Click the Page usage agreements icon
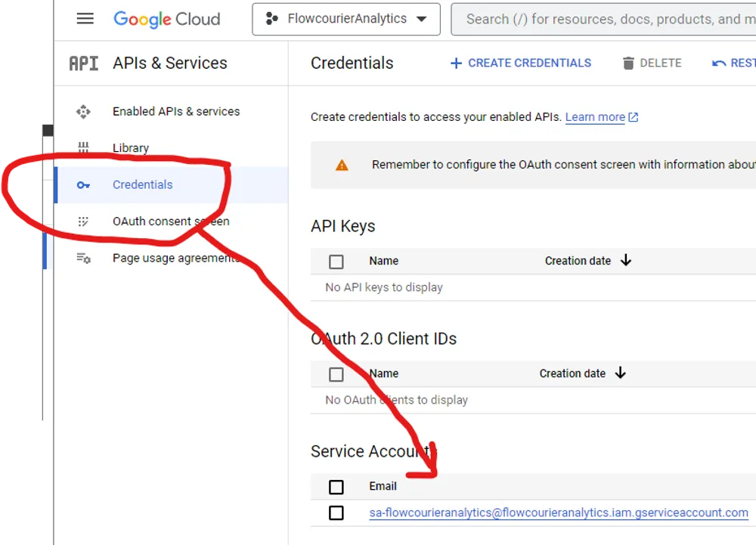The width and height of the screenshot is (756, 545). [83, 258]
